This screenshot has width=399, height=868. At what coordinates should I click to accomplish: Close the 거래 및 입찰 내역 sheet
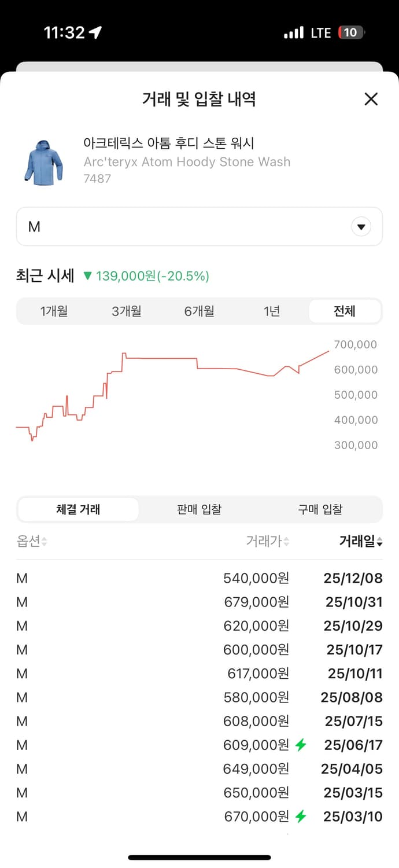coord(371,99)
